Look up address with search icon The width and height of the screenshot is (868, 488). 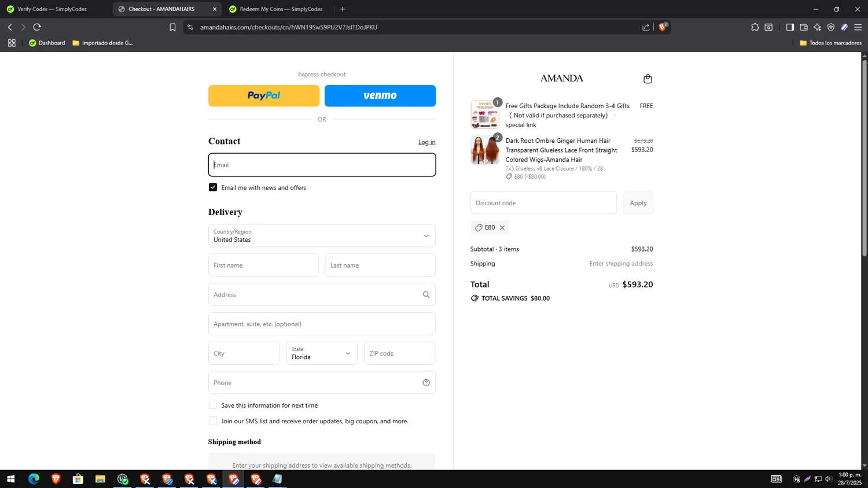pos(426,294)
